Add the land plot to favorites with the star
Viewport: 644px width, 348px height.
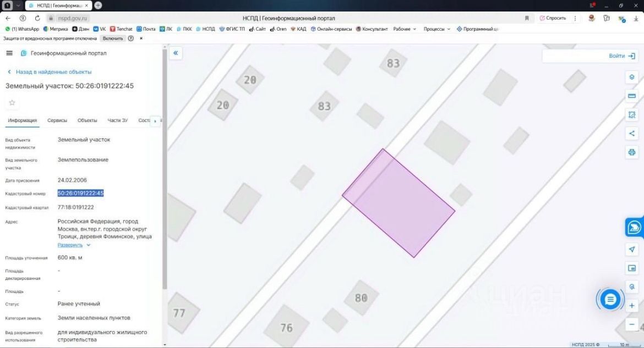coord(12,103)
